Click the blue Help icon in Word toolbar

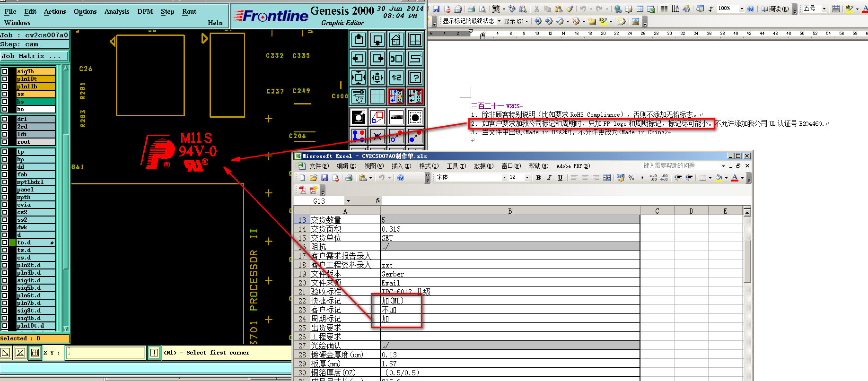(x=751, y=9)
